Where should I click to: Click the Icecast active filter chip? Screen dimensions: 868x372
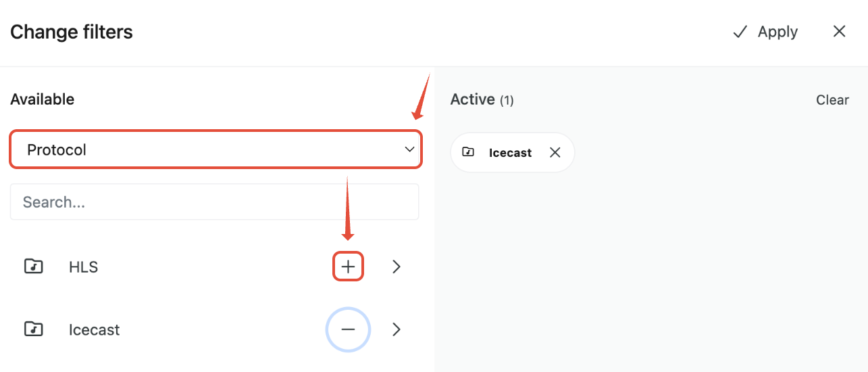tap(513, 152)
